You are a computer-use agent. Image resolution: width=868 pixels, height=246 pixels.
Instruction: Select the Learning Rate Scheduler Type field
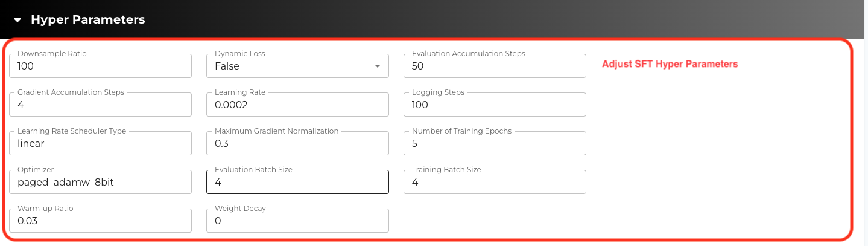(x=101, y=144)
